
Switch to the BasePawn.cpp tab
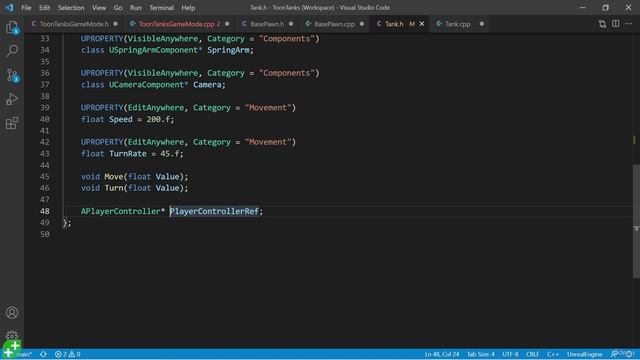[334, 24]
